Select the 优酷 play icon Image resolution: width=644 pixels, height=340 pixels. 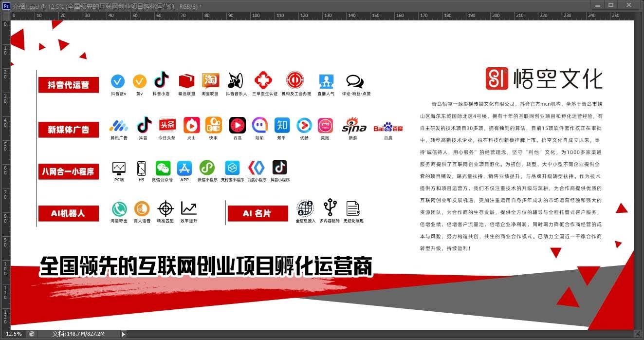[x=304, y=125]
